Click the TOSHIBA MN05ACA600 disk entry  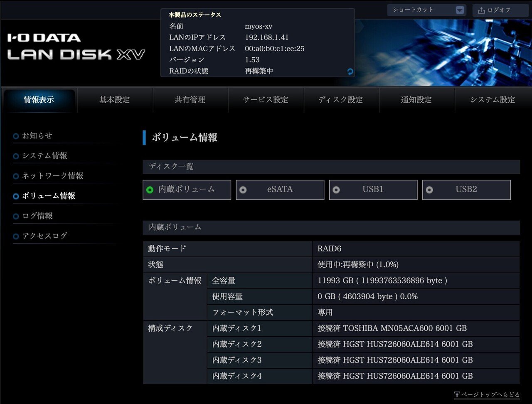392,328
